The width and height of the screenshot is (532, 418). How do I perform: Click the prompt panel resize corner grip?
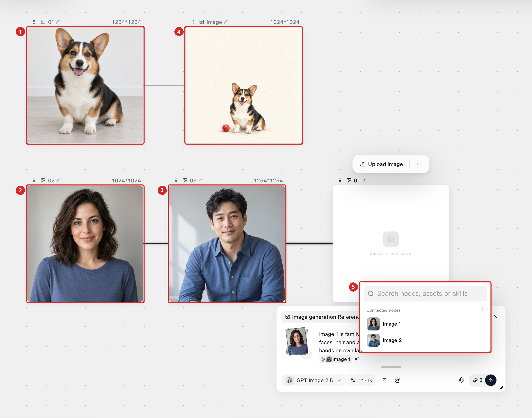501,387
